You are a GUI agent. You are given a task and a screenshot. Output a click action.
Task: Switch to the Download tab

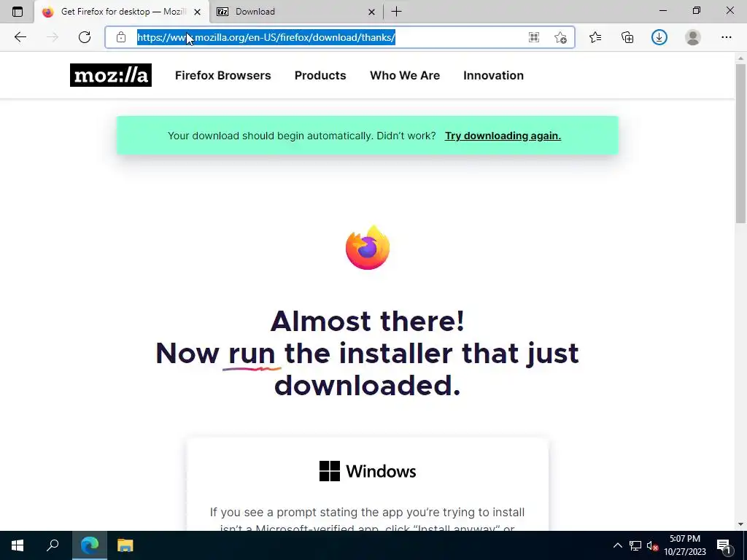coord(295,12)
